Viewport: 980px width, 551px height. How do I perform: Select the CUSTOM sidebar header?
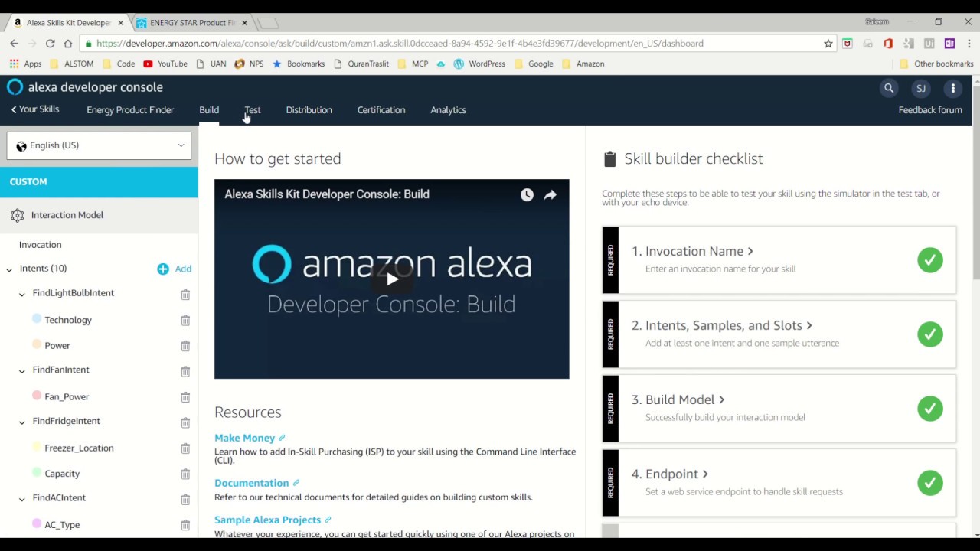coord(99,182)
